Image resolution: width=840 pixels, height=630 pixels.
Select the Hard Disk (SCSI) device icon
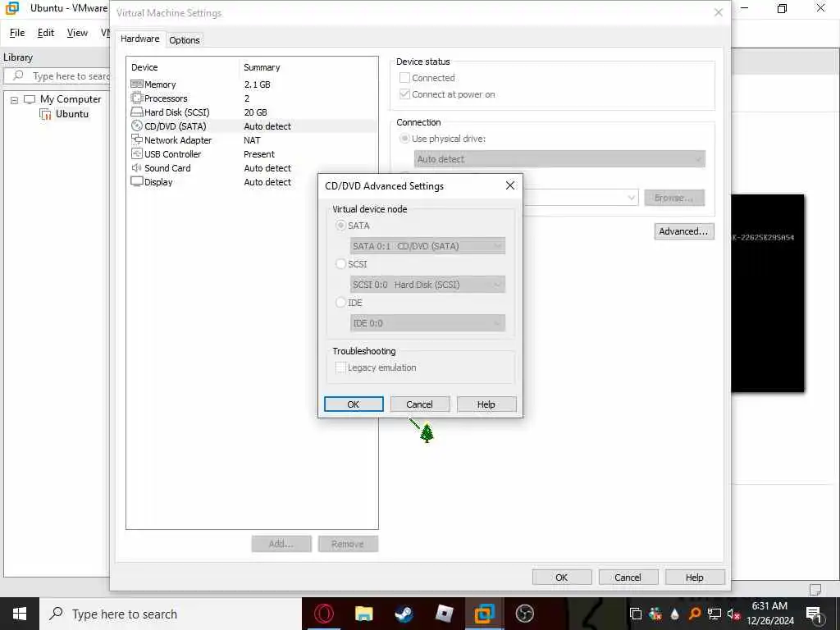pos(137,112)
